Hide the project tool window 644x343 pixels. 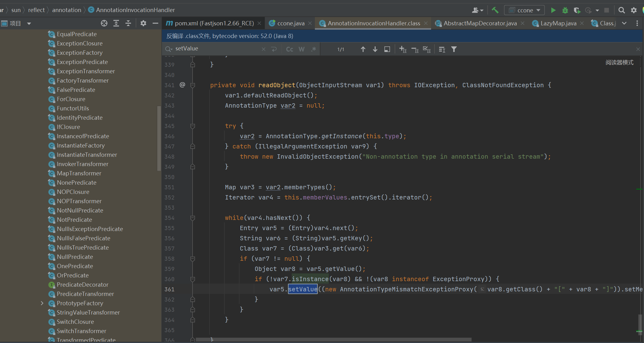coord(155,23)
